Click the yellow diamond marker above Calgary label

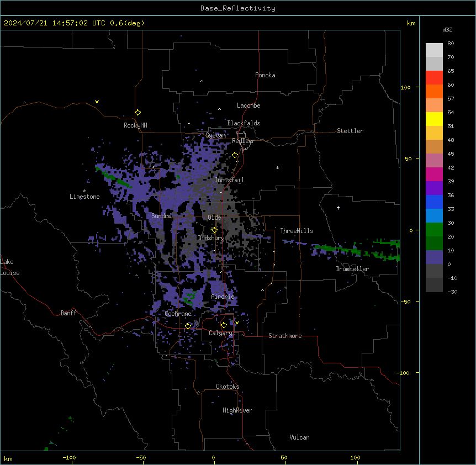224,325
